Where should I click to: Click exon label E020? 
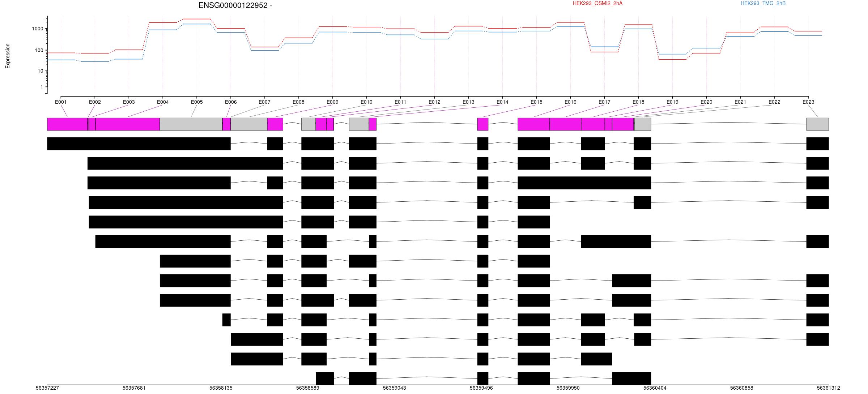coord(706,102)
